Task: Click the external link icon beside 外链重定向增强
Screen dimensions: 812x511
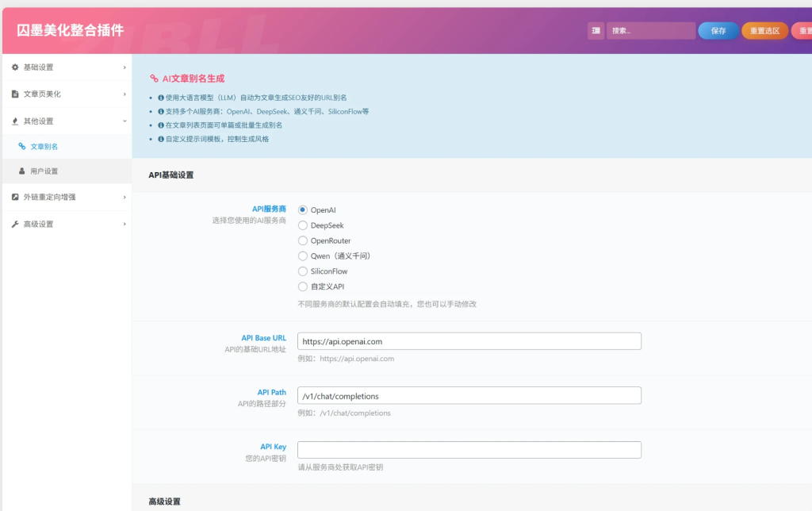Action: (15, 197)
